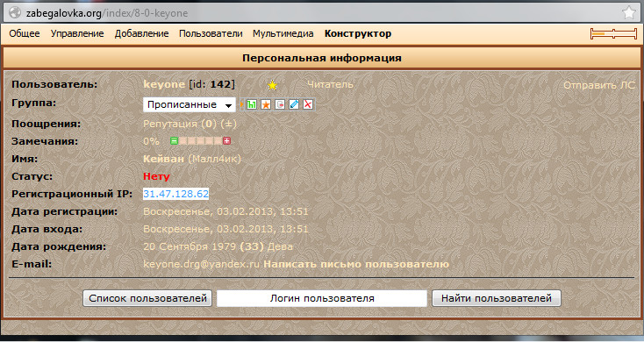Click the red plus warning level icon
644x342 pixels.
pos(226,141)
